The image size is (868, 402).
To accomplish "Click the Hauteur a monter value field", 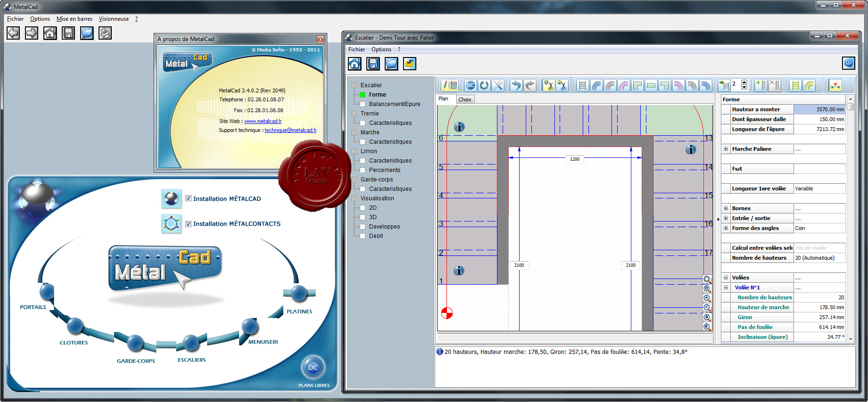I will point(819,109).
